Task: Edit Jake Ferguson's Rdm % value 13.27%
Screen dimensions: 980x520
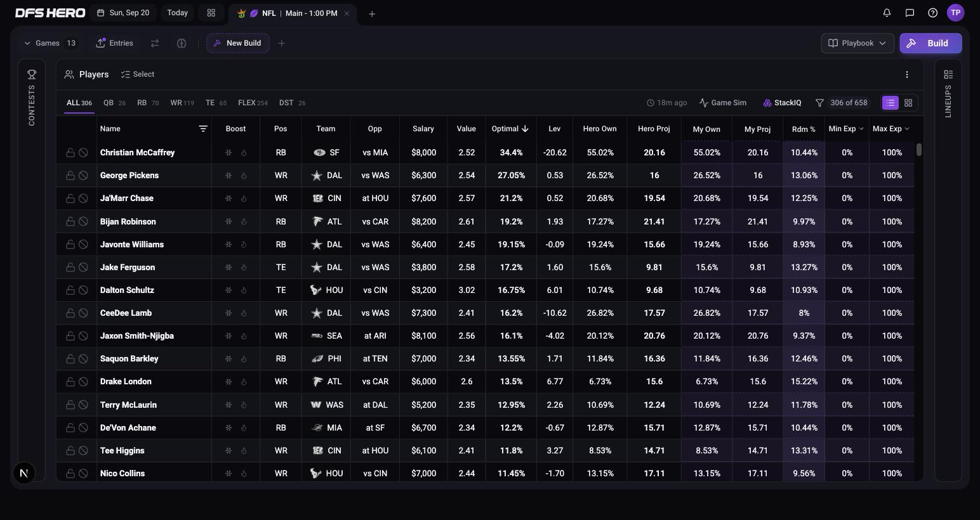Action: pos(804,267)
